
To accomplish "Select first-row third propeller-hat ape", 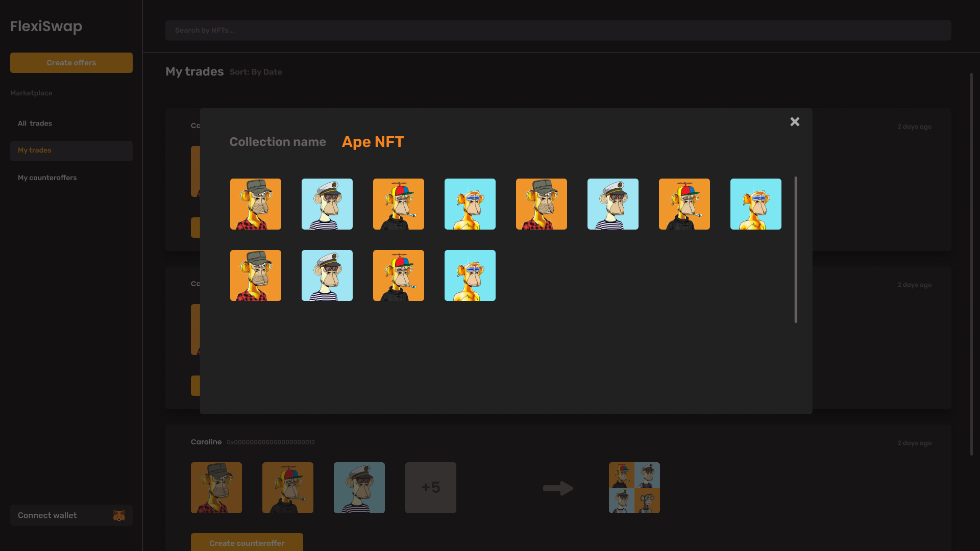I will pyautogui.click(x=399, y=204).
